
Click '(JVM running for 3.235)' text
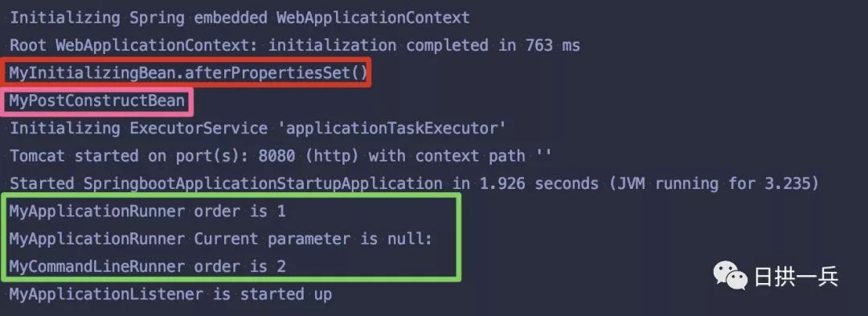(714, 183)
